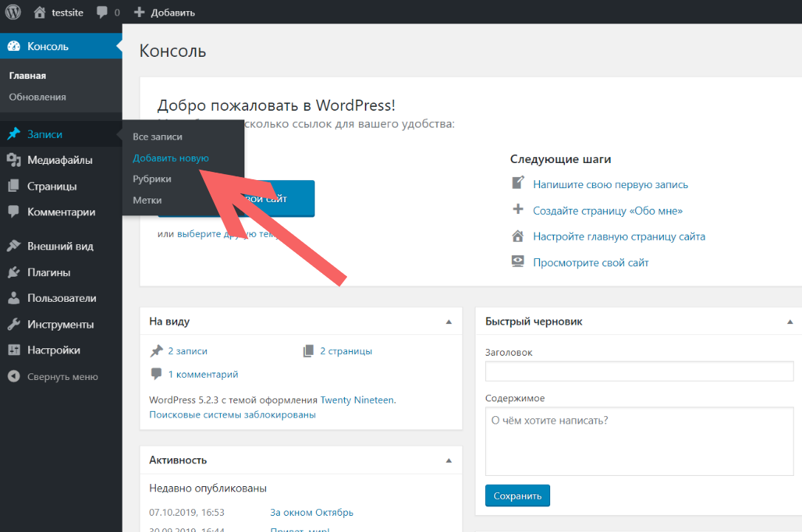Open the Медиафайлы menu item

(x=61, y=160)
